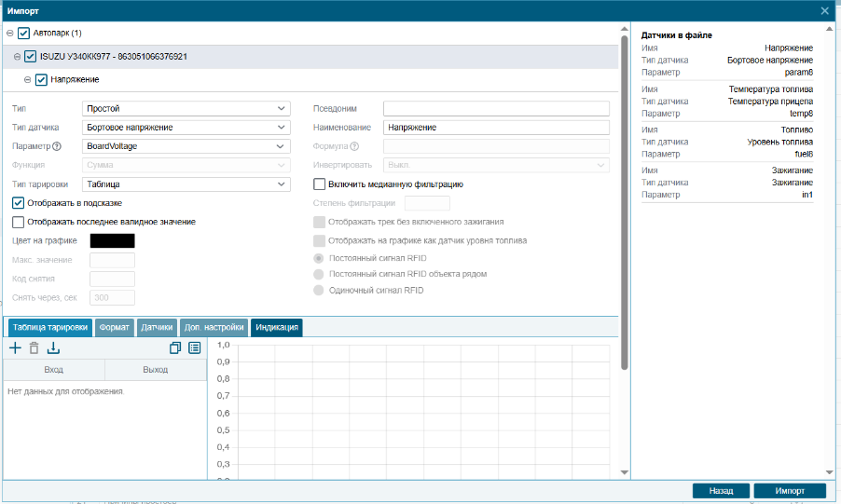Image resolution: width=841 pixels, height=504 pixels.
Task: Open the Доп. настройки tab
Action: [x=214, y=327]
